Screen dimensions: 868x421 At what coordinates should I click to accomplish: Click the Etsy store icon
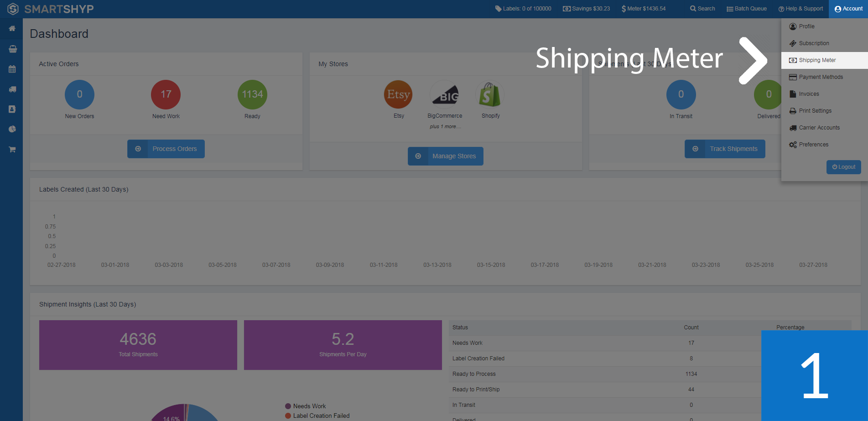tap(398, 94)
